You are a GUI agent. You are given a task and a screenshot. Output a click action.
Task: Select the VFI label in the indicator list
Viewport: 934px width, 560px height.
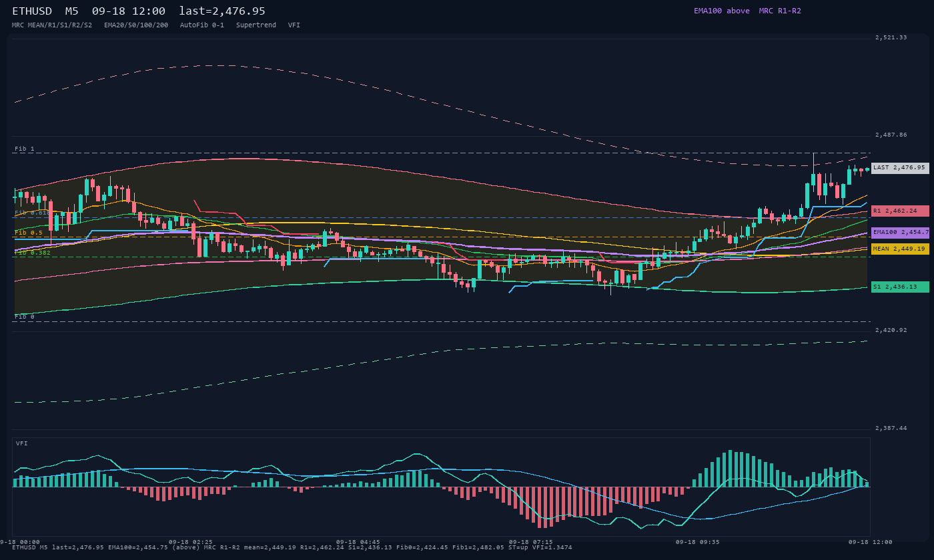[294, 25]
